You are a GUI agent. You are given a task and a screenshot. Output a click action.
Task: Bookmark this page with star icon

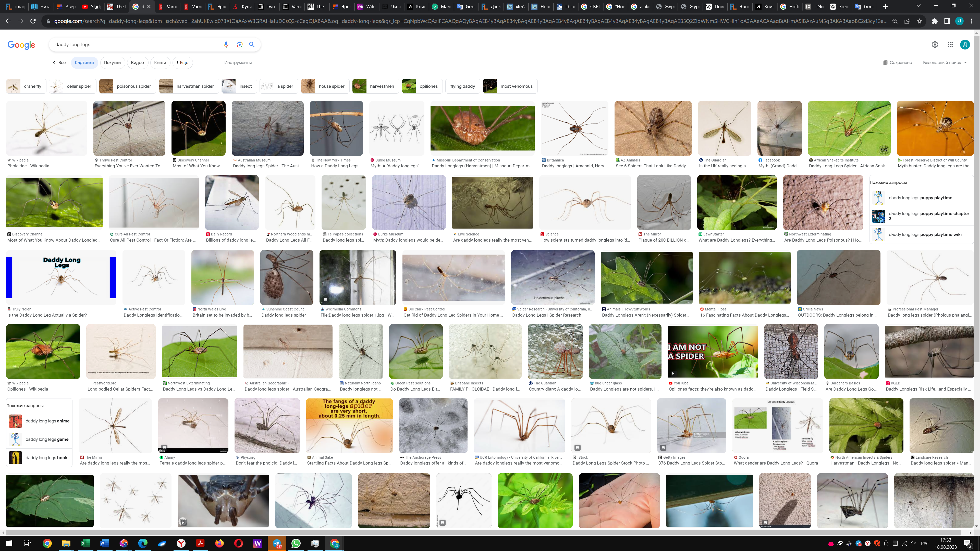click(x=920, y=21)
